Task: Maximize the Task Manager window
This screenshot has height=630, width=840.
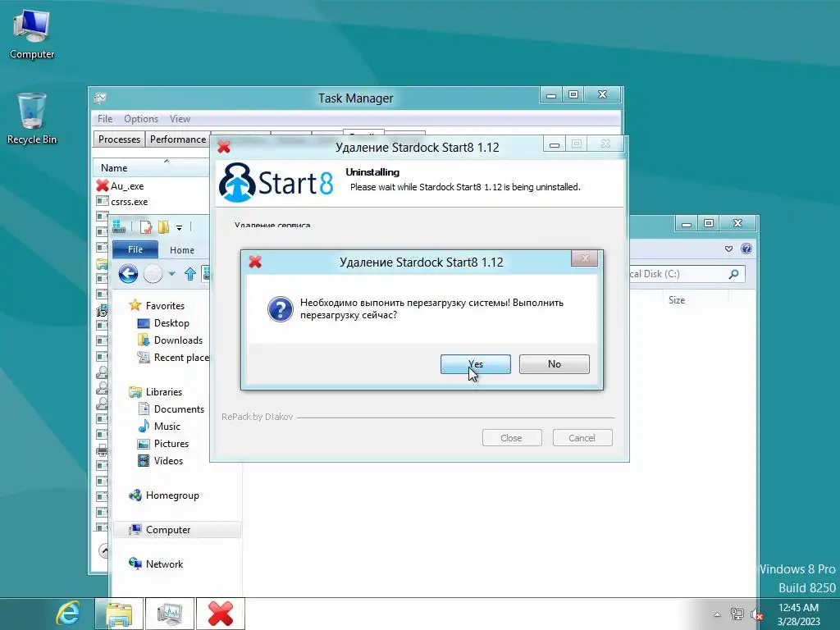Action: (573, 94)
